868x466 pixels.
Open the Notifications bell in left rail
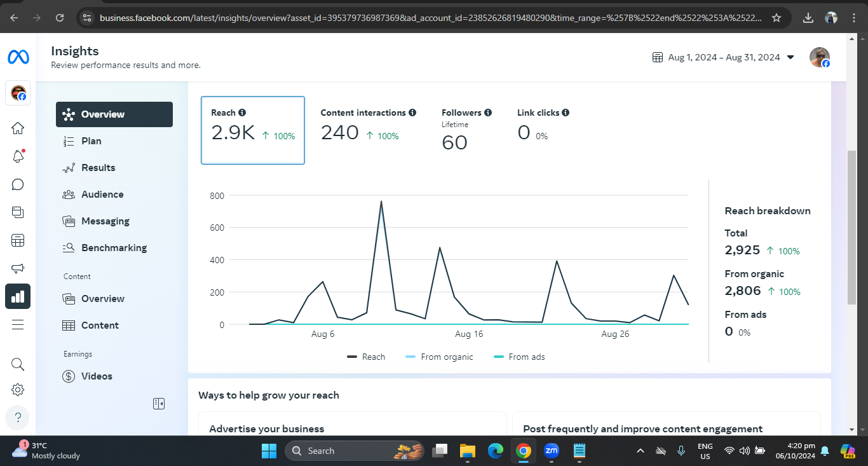point(18,156)
